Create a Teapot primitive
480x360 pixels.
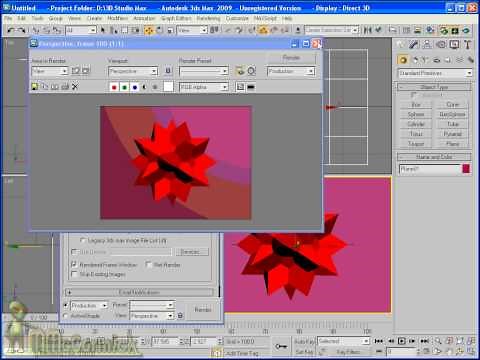click(416, 144)
